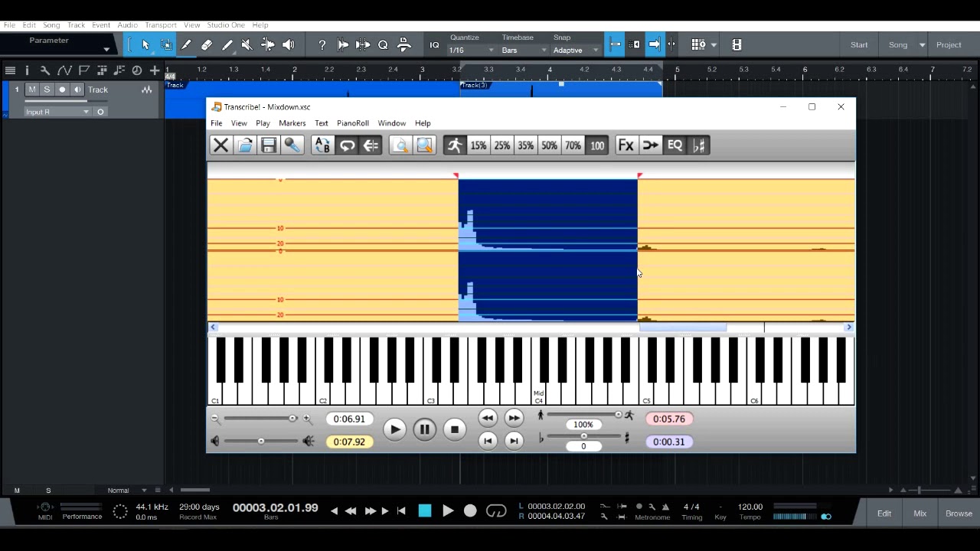Click the marker track flag icon
This screenshot has width=980, height=551.
pyautogui.click(x=83, y=70)
